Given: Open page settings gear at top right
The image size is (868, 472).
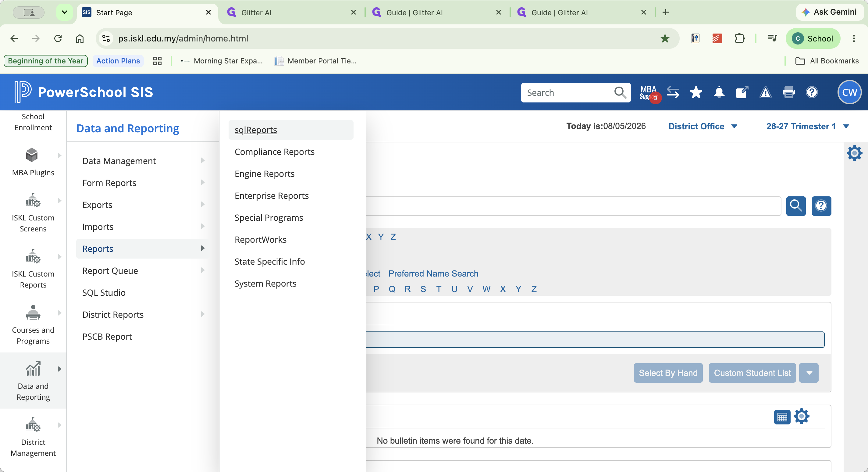Looking at the screenshot, I should [854, 153].
